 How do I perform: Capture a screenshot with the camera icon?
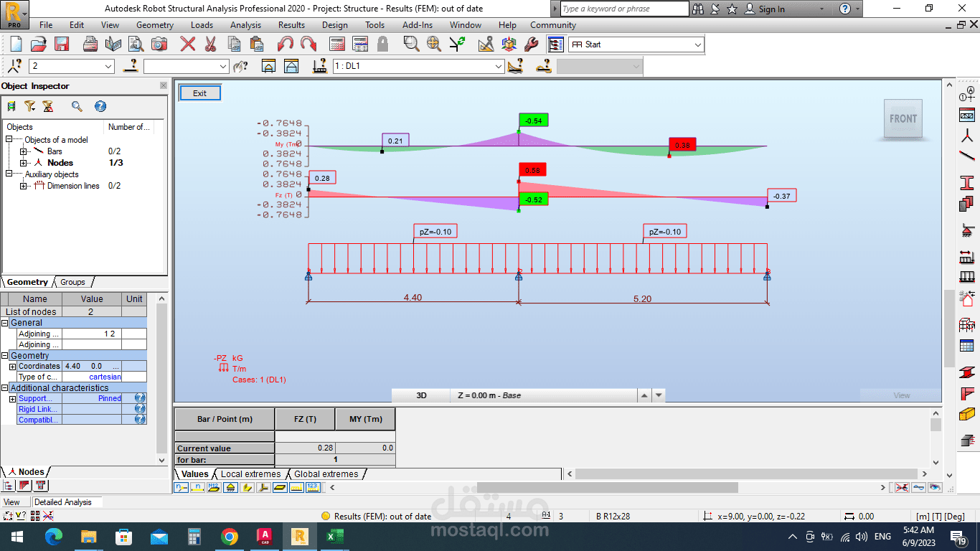tap(159, 44)
